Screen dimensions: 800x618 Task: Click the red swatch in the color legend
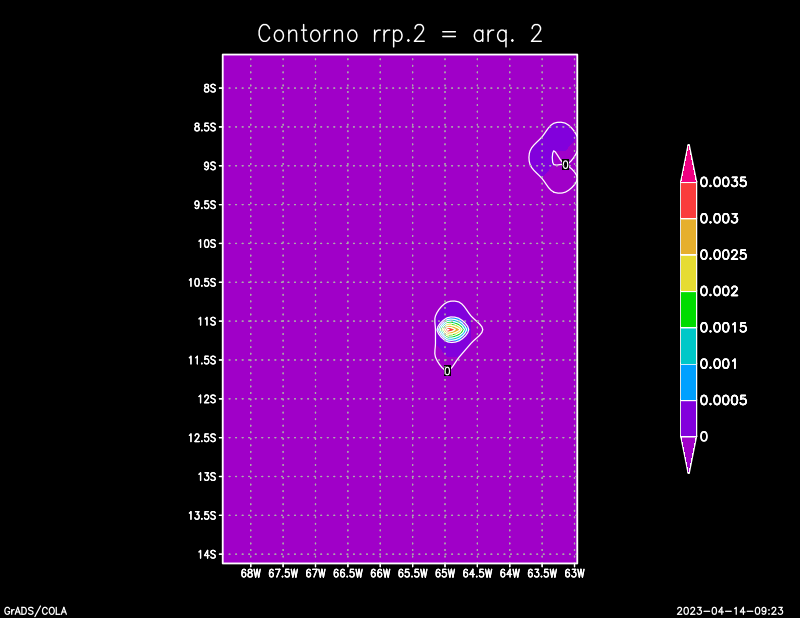click(x=688, y=200)
